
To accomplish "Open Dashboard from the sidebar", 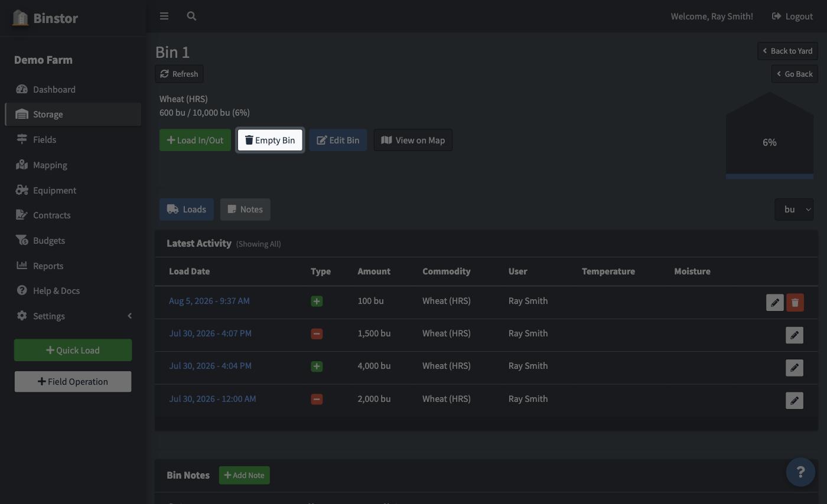I will click(73, 89).
